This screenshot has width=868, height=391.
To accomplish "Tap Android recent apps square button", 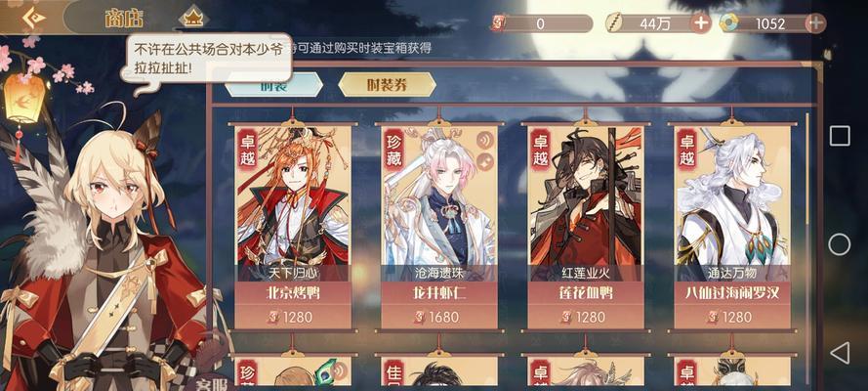I will click(x=840, y=136).
